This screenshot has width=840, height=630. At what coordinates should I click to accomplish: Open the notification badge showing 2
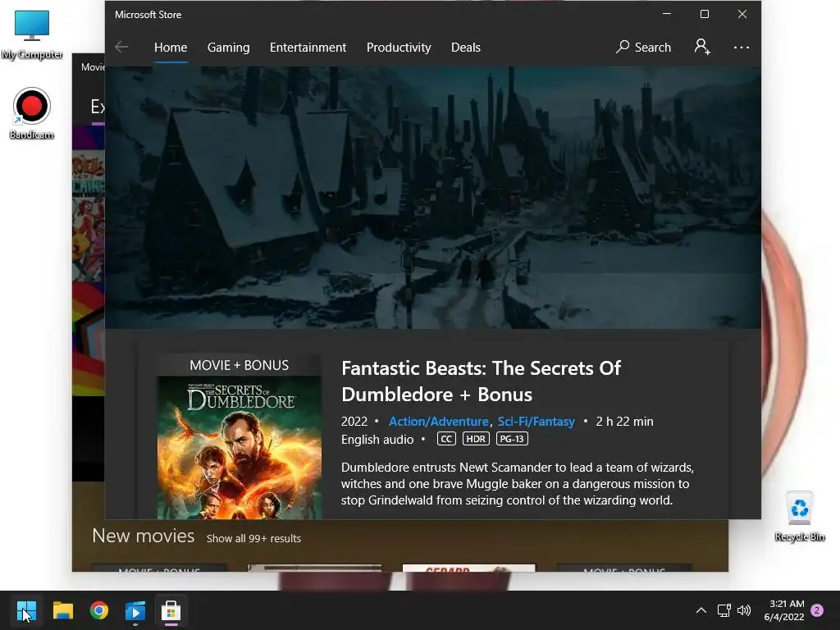pos(817,610)
